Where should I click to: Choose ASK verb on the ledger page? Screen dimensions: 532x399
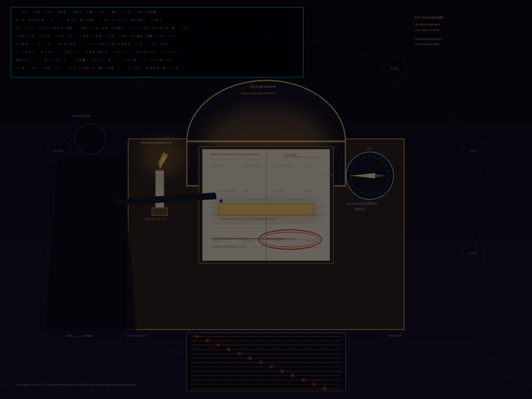pos(246,190)
